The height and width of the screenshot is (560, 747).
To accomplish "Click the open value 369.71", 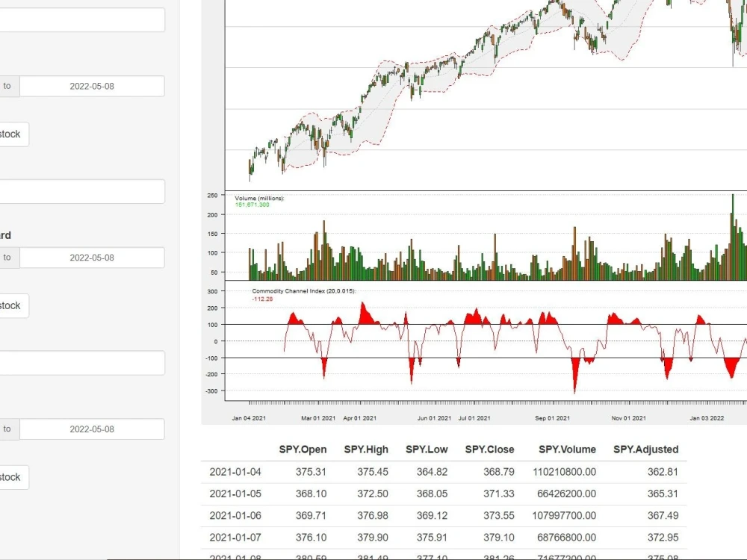I will pyautogui.click(x=311, y=516).
